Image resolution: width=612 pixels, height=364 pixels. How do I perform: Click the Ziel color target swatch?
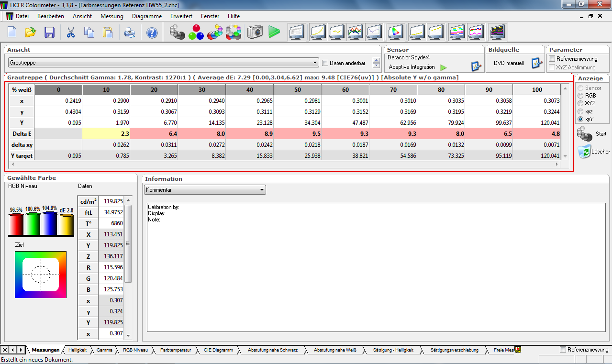41,275
